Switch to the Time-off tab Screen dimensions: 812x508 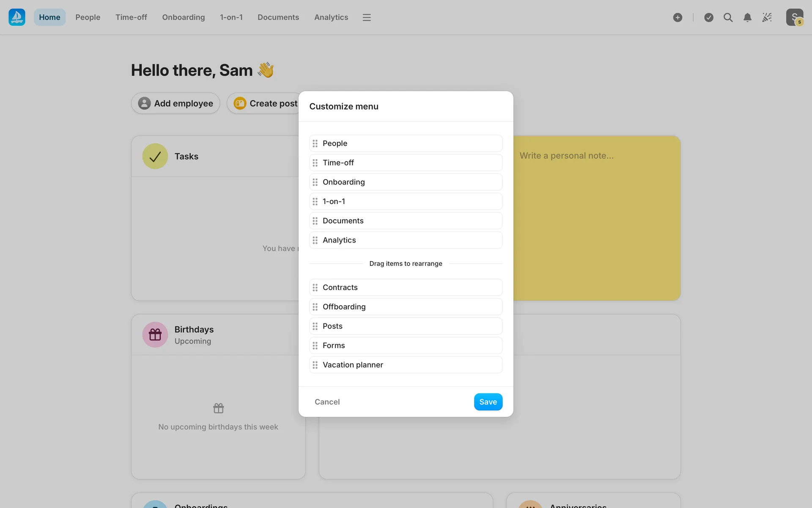point(131,17)
